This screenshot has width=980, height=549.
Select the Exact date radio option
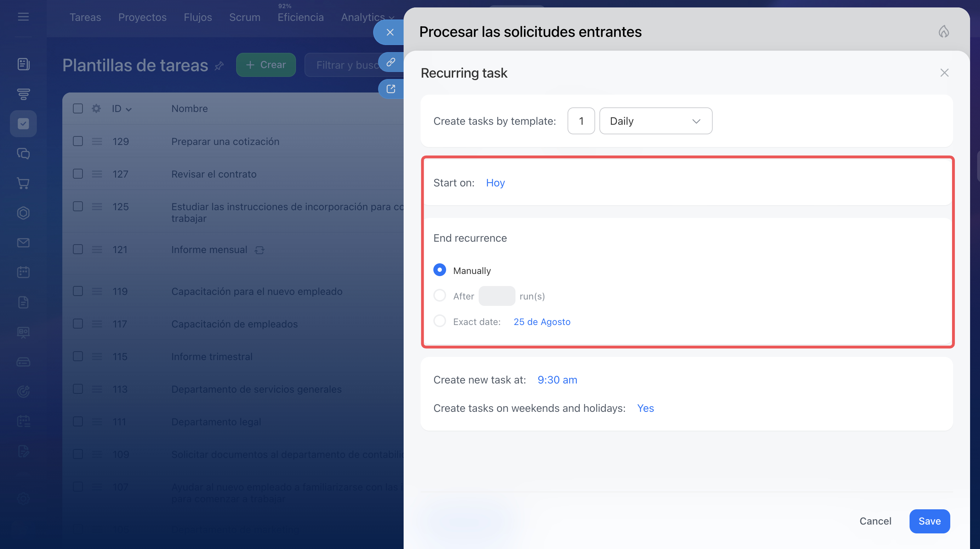pos(440,321)
